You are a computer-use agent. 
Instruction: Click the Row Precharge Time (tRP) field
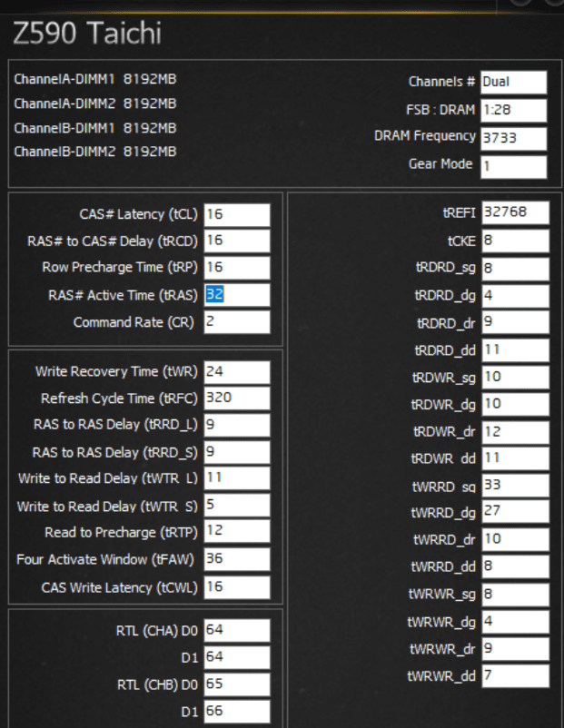237,268
